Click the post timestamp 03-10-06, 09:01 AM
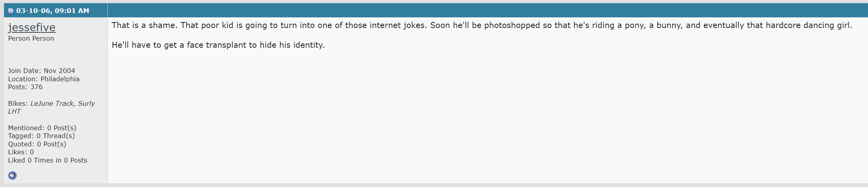The image size is (868, 187). [x=52, y=11]
